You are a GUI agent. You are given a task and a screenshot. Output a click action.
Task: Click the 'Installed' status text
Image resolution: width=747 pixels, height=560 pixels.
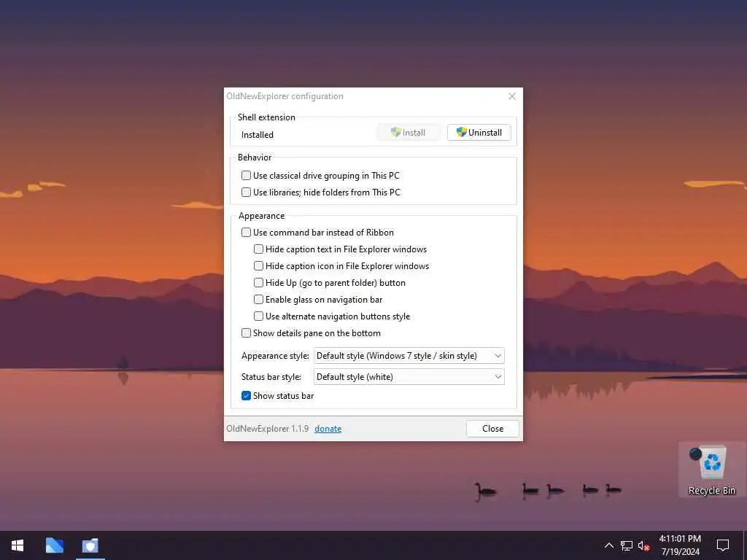click(x=258, y=135)
